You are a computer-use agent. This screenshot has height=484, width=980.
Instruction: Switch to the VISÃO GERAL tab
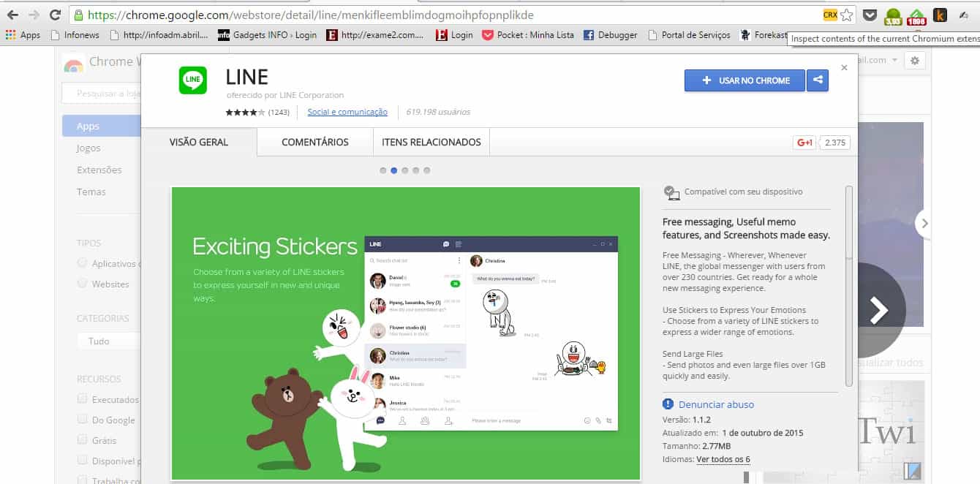[x=199, y=142]
